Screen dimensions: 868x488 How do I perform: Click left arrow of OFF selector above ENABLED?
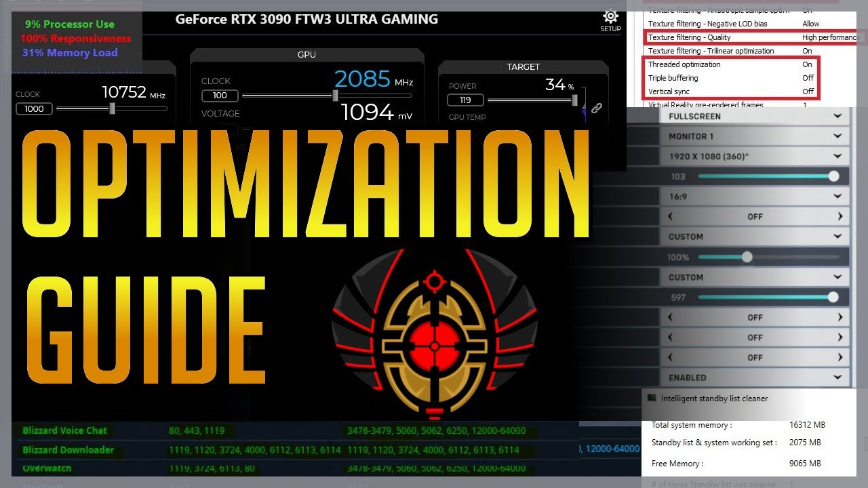pyautogui.click(x=671, y=357)
